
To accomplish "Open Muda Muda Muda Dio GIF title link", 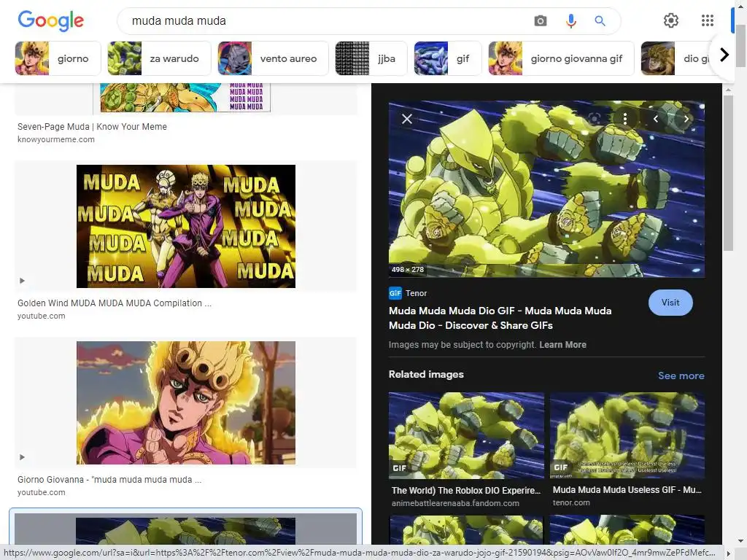I will coord(500,318).
